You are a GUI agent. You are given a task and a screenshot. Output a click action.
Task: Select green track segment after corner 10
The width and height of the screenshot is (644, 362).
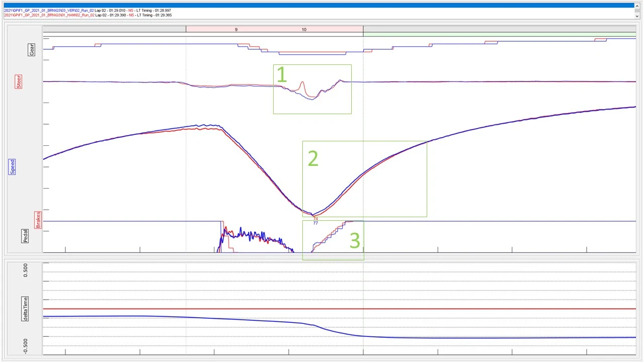pyautogui.click(x=499, y=30)
